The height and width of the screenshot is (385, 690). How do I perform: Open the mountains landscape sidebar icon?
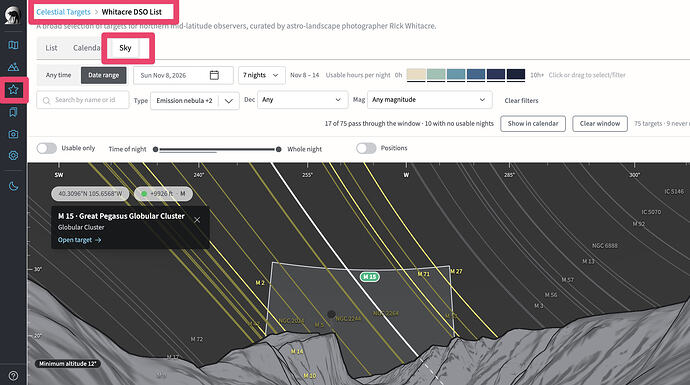pos(13,67)
